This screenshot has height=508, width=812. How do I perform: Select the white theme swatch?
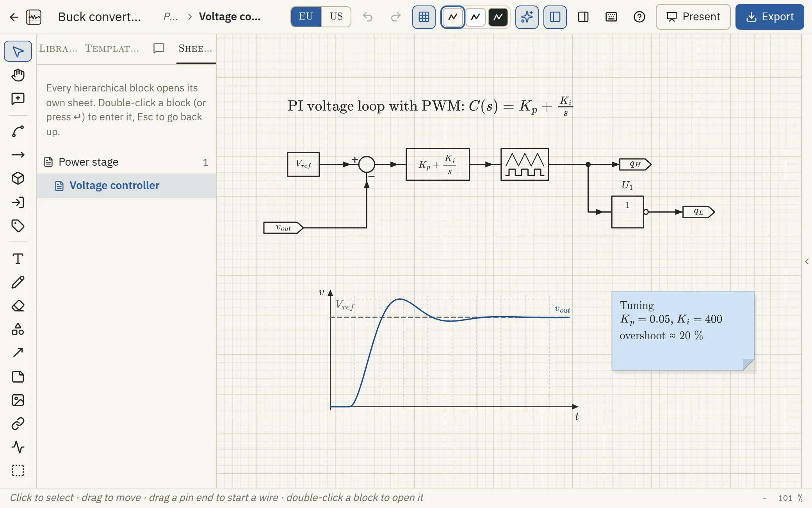pos(475,17)
